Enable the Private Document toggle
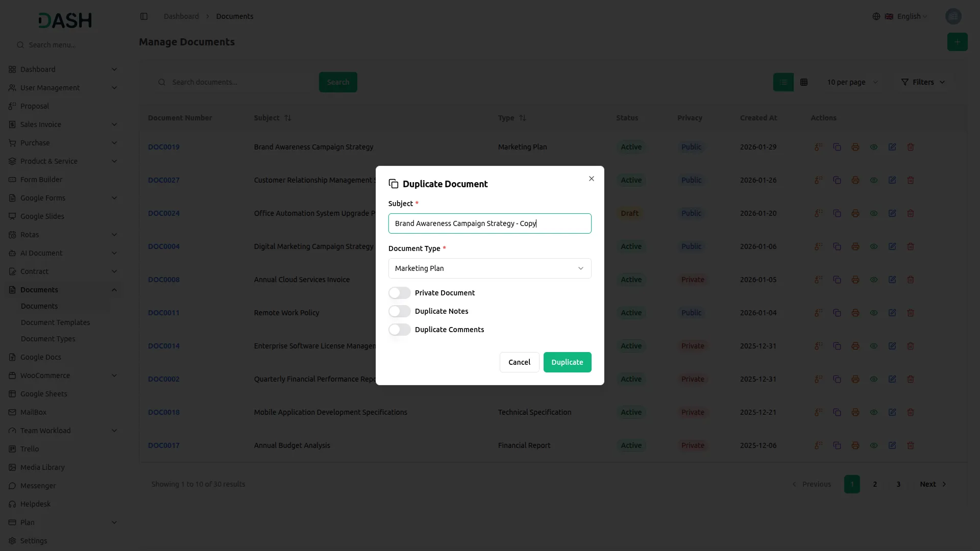 [x=400, y=293]
